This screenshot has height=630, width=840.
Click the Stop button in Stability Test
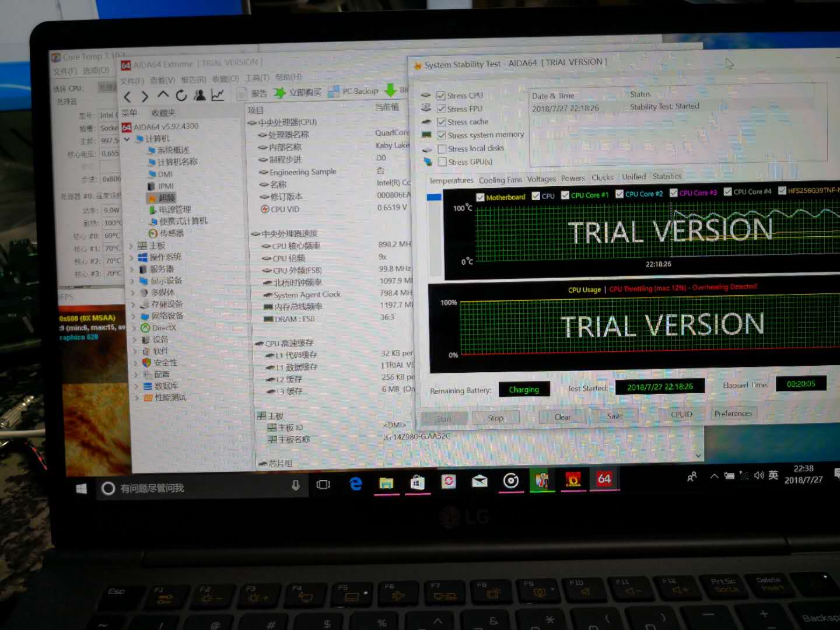pos(495,418)
